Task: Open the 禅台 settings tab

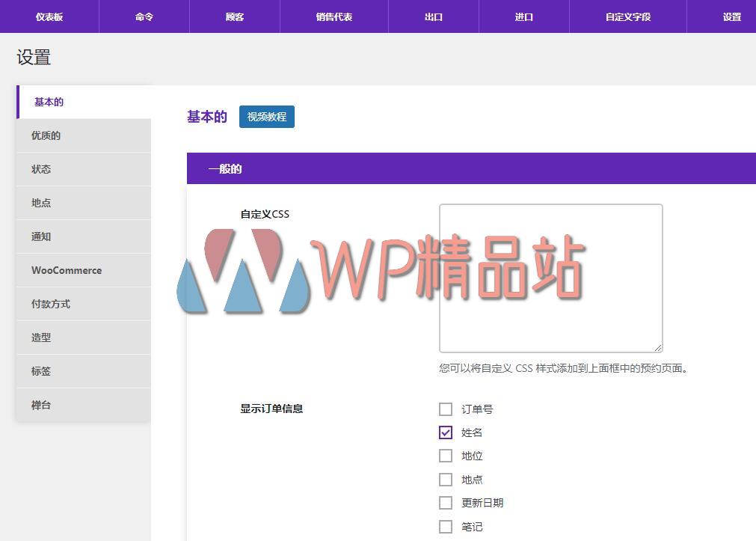Action: [83, 405]
